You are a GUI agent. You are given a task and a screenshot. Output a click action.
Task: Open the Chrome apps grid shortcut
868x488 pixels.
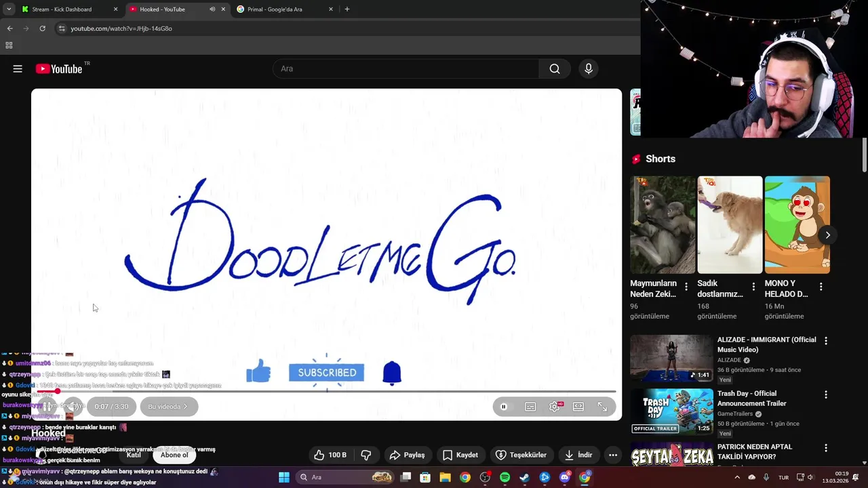(x=9, y=45)
